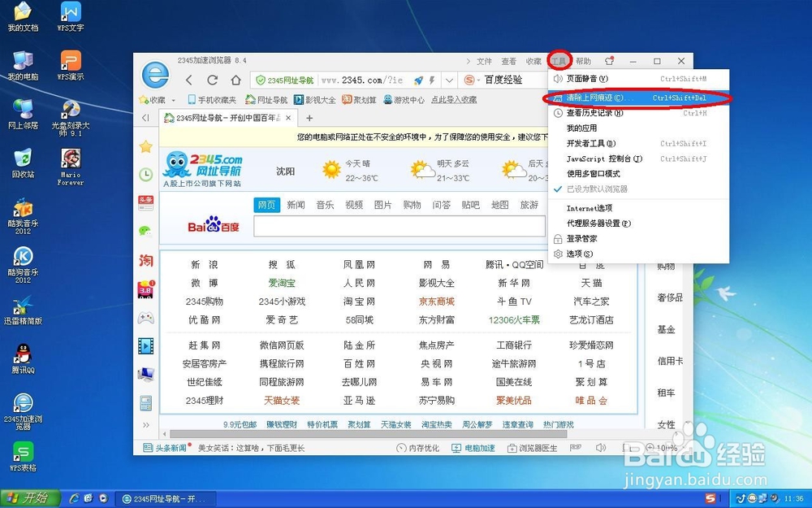The height and width of the screenshot is (508, 812).
Task: Open the favorites star in left sidebar
Action: click(146, 146)
